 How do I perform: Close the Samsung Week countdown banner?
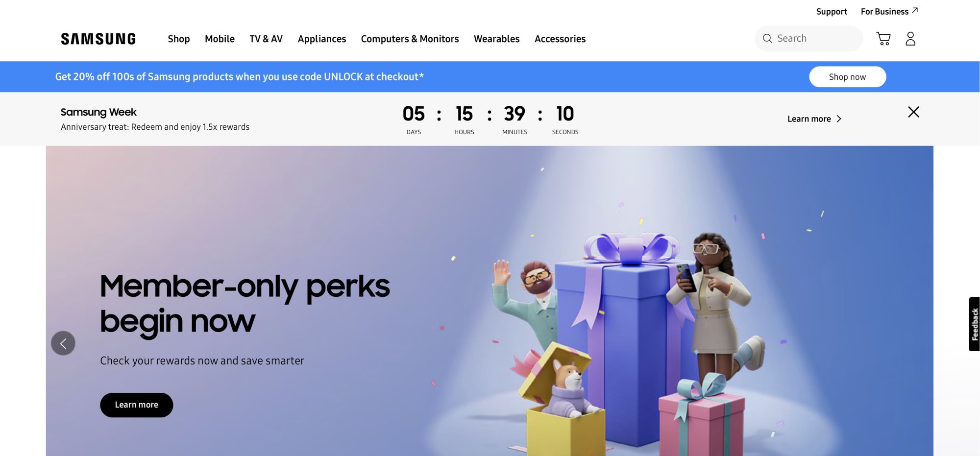pos(913,112)
